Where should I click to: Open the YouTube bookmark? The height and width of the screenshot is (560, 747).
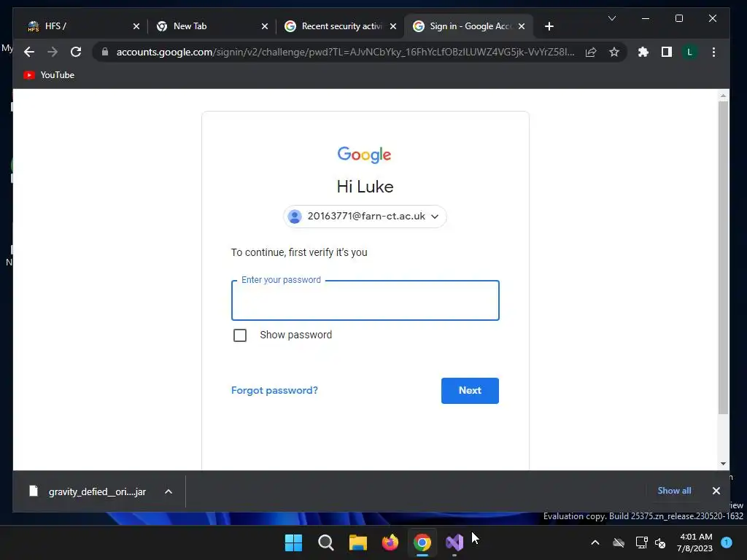pos(49,75)
